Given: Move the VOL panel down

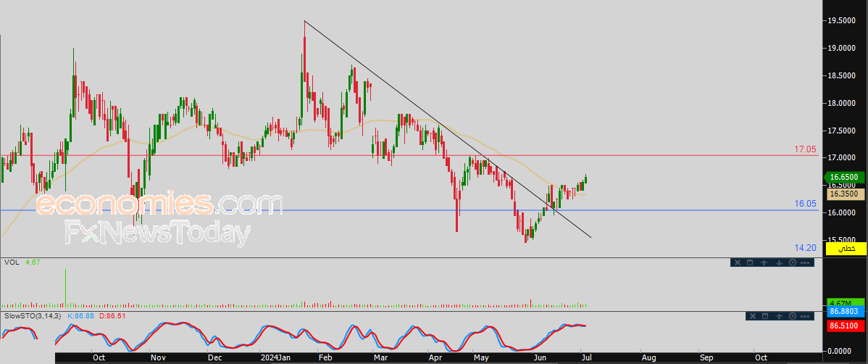Looking at the screenshot, I should [778, 262].
